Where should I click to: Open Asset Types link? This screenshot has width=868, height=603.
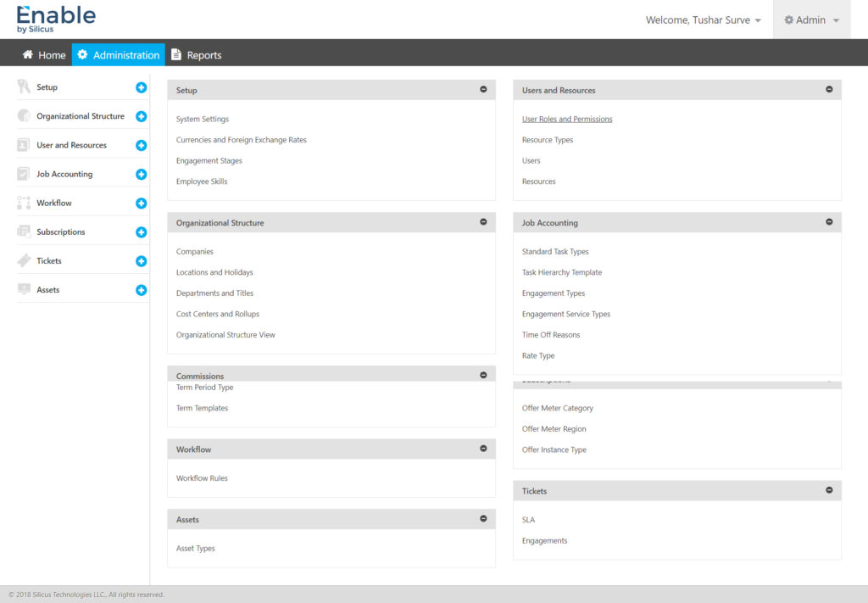point(196,549)
